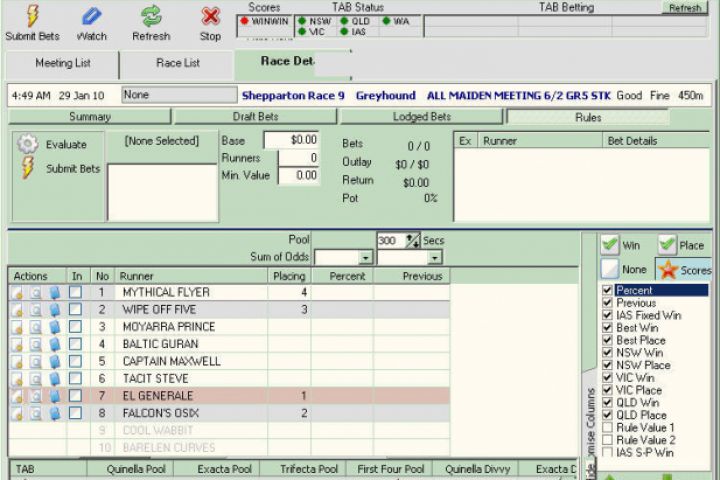This screenshot has height=480, width=720.
Task: Click the Scores star icon
Action: (668, 270)
